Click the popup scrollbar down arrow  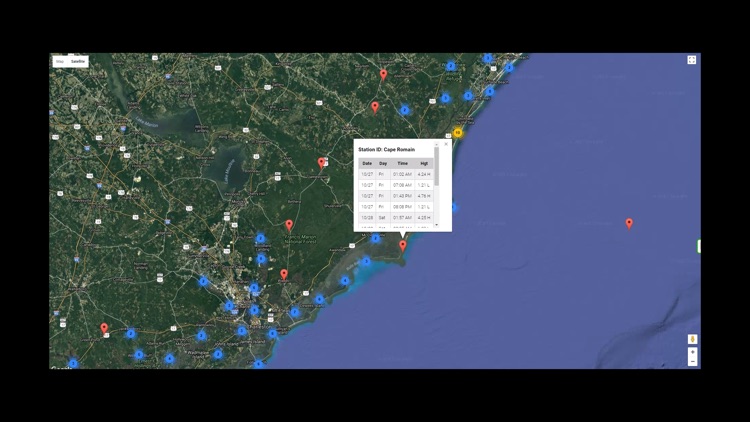coord(436,224)
